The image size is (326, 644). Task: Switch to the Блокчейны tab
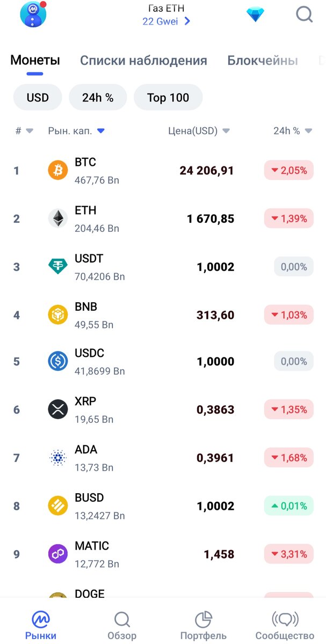[263, 61]
